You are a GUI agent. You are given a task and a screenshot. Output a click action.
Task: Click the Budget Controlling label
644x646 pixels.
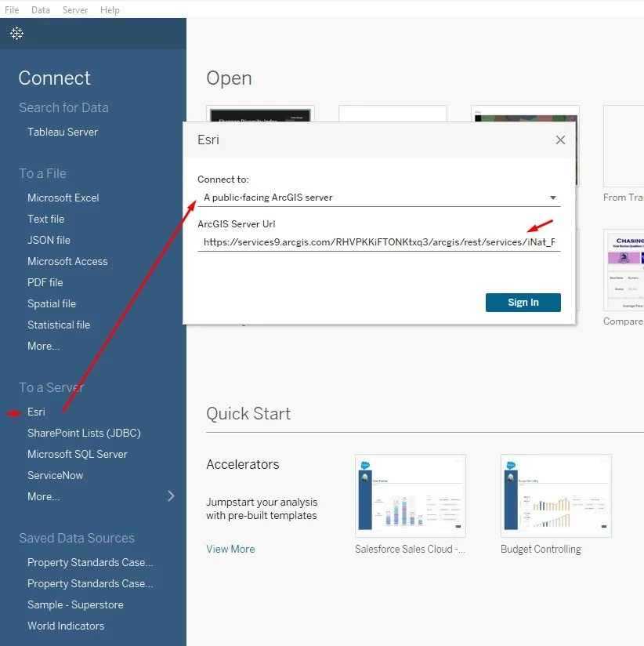pos(541,550)
